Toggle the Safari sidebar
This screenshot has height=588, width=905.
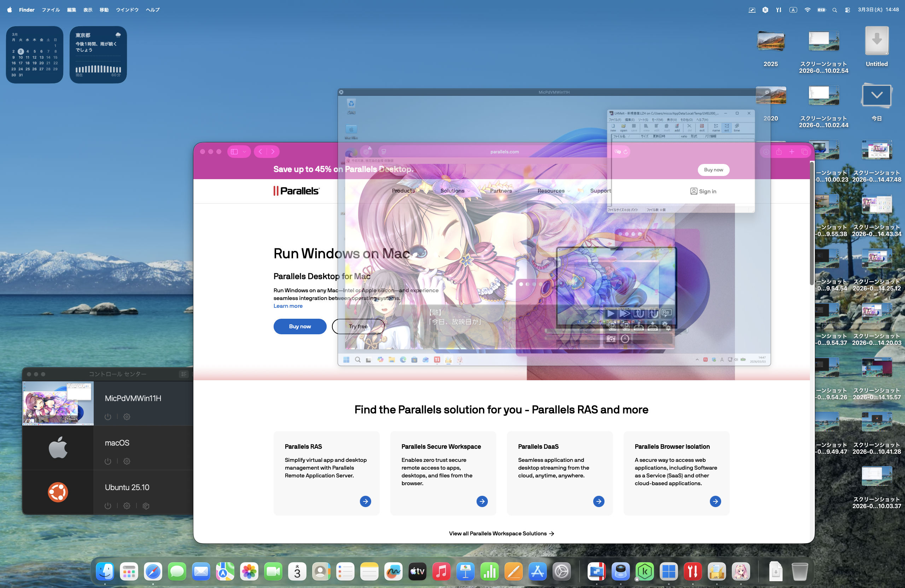pyautogui.click(x=235, y=152)
